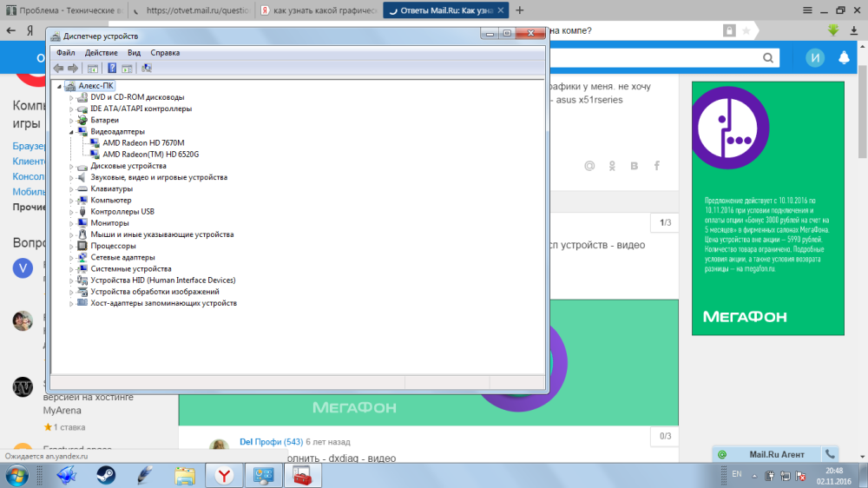The width and height of the screenshot is (868, 488).
Task: Click the EN language indicator
Action: coord(737,474)
